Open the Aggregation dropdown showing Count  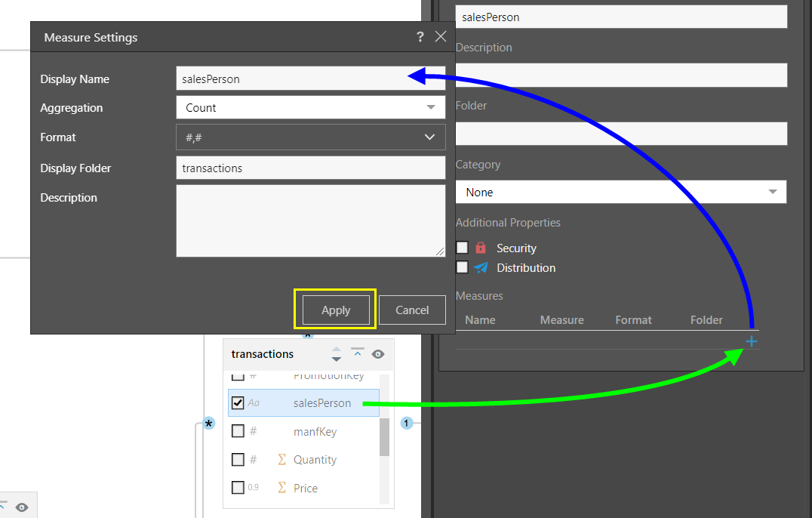(310, 108)
